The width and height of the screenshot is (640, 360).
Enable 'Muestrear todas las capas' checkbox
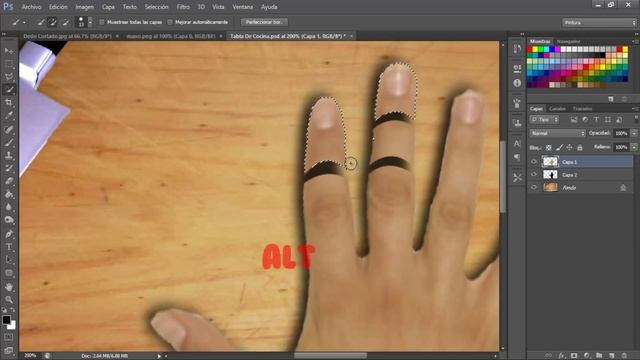coord(102,22)
